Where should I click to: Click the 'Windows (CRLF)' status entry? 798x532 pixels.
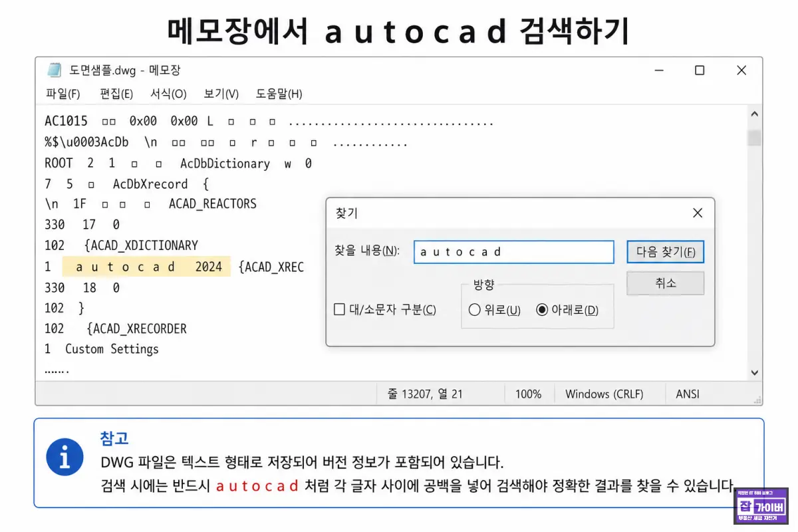click(604, 394)
